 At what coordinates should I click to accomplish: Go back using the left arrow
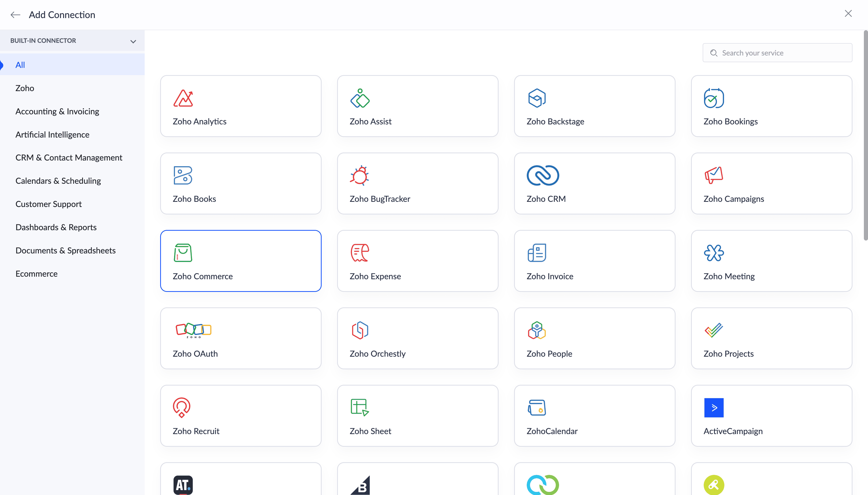pyautogui.click(x=15, y=15)
